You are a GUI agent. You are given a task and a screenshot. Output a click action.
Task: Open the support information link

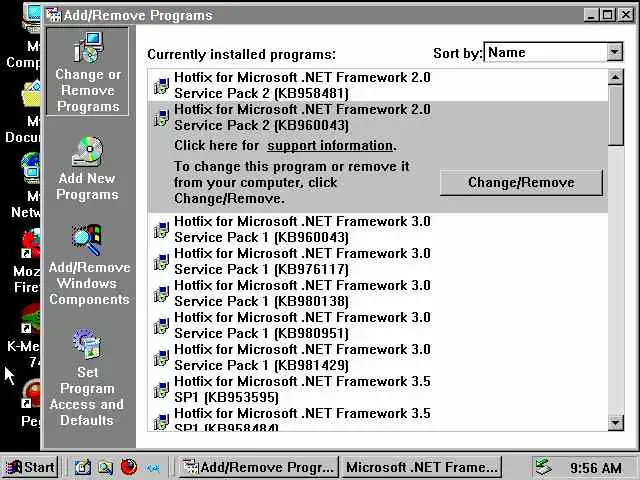pos(331,146)
